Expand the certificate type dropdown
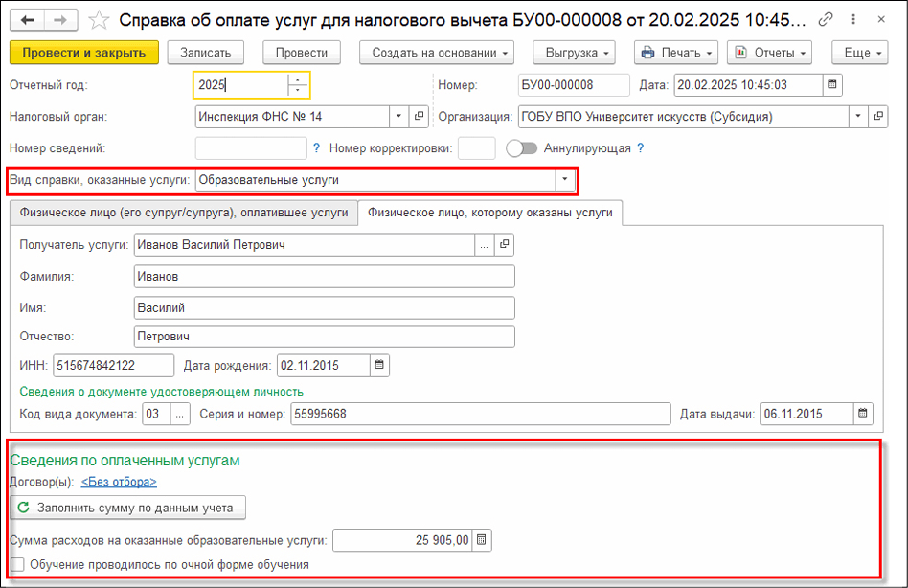Viewport: 908px width, 588px height. click(x=564, y=180)
